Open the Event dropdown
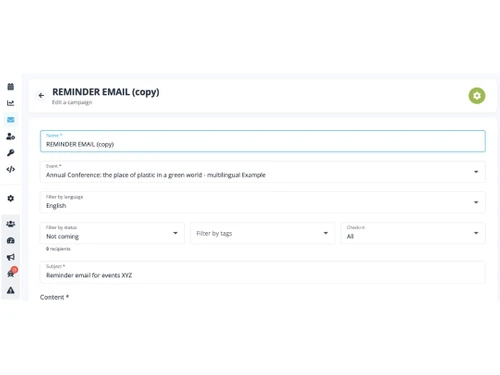 click(x=263, y=172)
